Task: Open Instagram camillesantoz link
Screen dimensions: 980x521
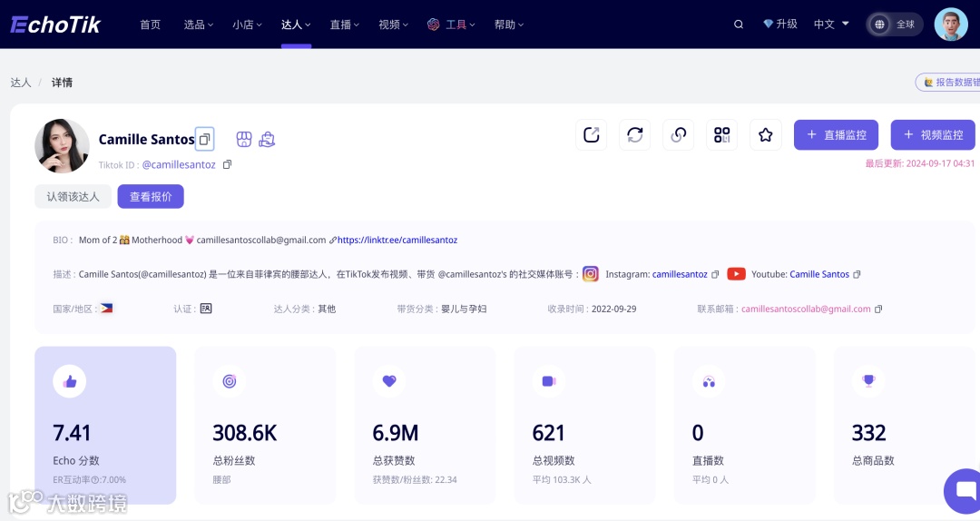Action: click(680, 275)
